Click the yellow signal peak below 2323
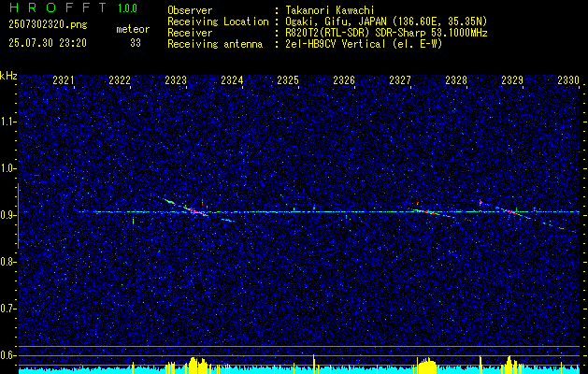The width and height of the screenshot is (588, 374). [197, 365]
